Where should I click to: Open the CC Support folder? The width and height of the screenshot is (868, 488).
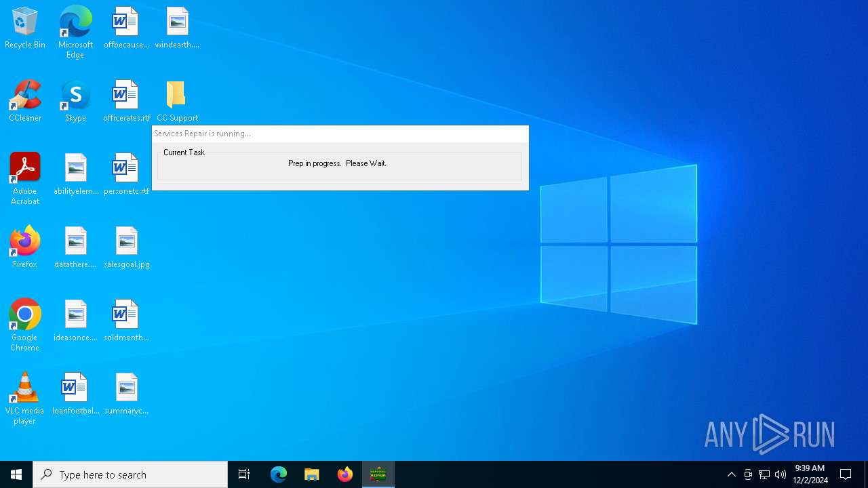(x=177, y=101)
